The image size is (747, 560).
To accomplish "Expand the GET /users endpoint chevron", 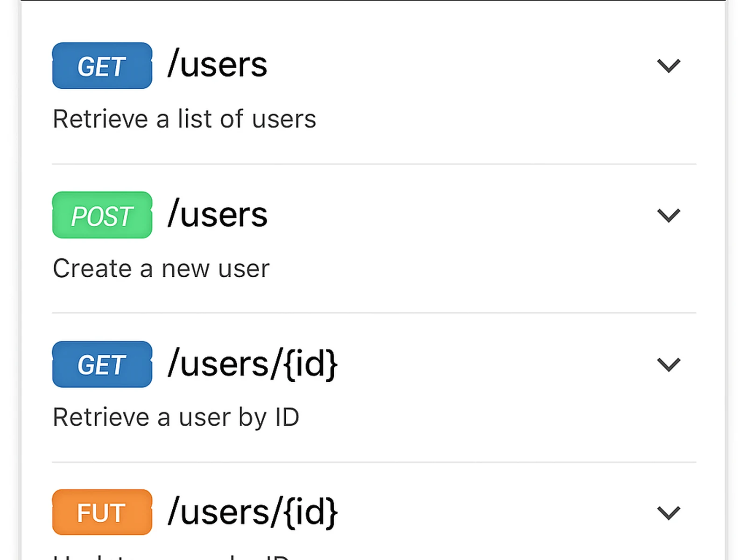I will [x=669, y=66].
